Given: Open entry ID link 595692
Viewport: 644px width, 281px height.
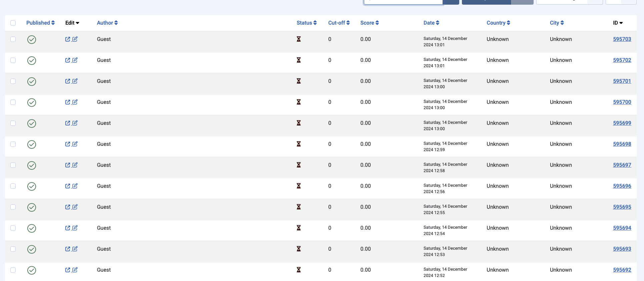Looking at the screenshot, I should click(x=622, y=270).
